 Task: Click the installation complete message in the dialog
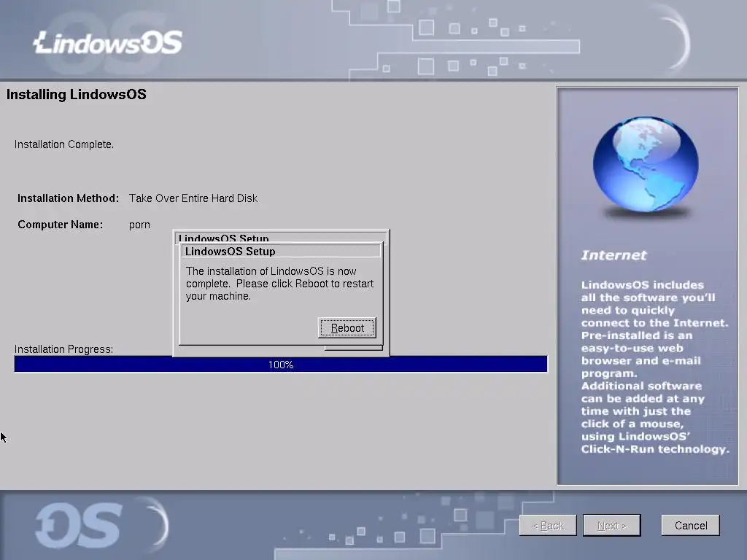coord(279,284)
